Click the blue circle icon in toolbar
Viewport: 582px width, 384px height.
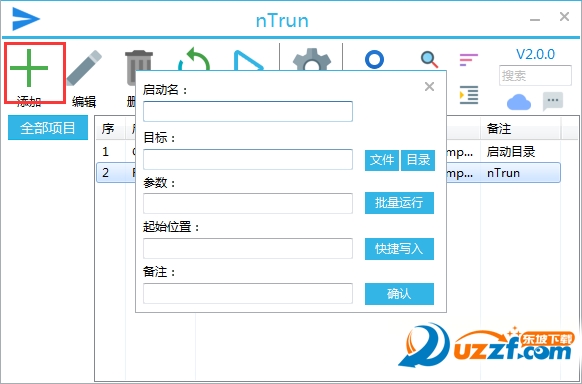click(x=374, y=59)
